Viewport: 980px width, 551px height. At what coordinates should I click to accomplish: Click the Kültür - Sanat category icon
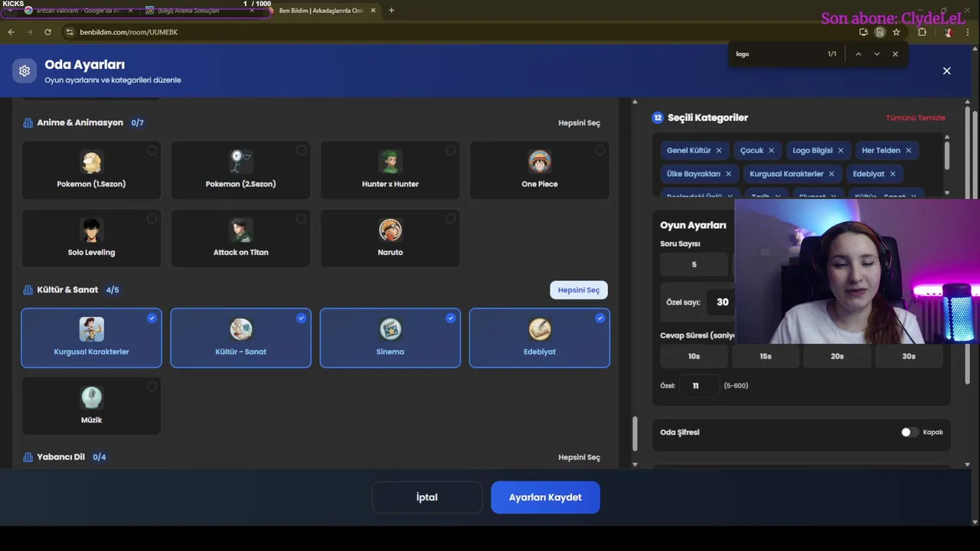point(240,329)
